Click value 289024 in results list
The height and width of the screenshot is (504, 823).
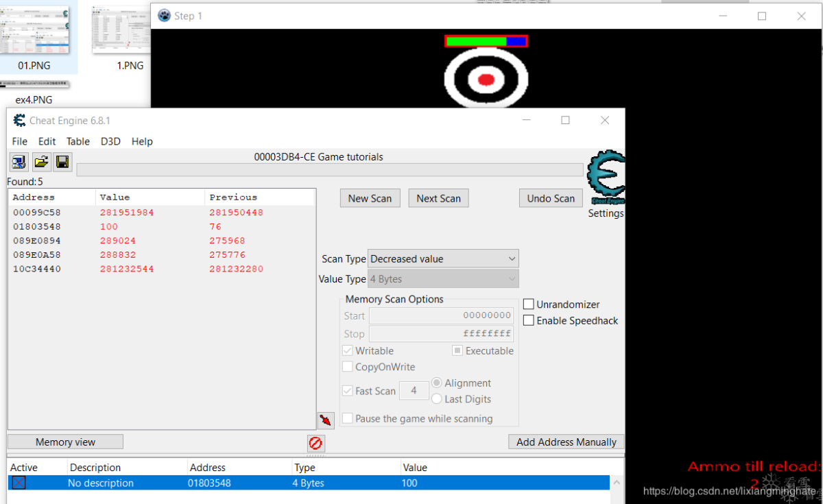(117, 241)
